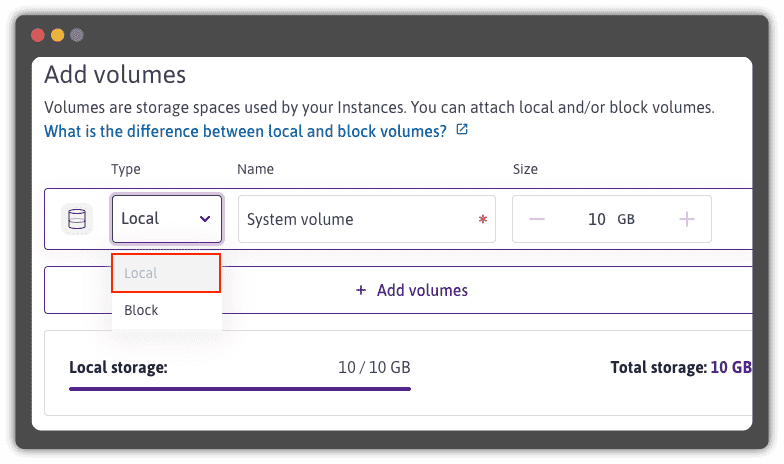
Task: Decrease volume size with minus button
Action: (537, 219)
